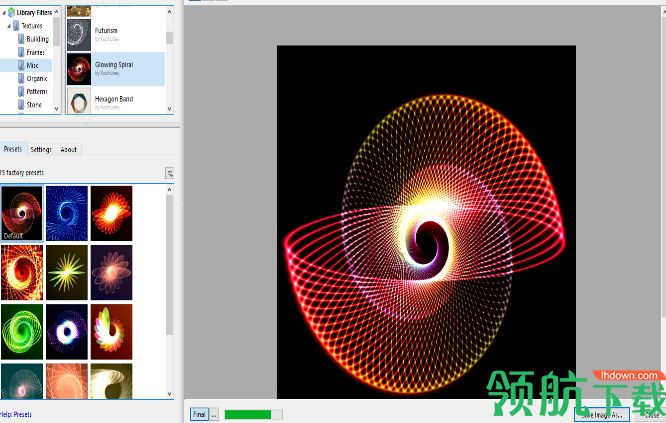This screenshot has width=666, height=423.
Task: Open the presets options menu icon
Action: click(169, 173)
